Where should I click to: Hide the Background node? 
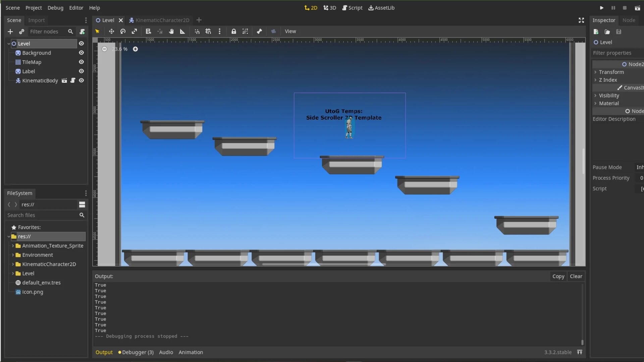point(81,53)
